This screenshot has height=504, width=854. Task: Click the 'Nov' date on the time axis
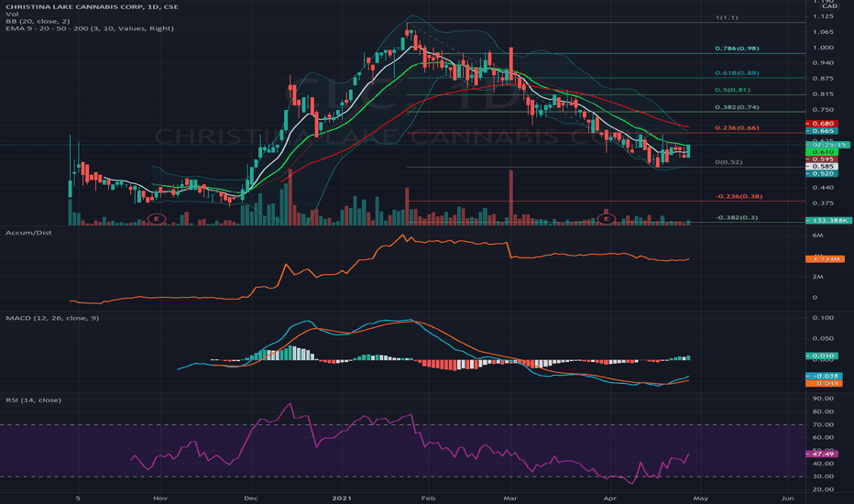(x=160, y=498)
